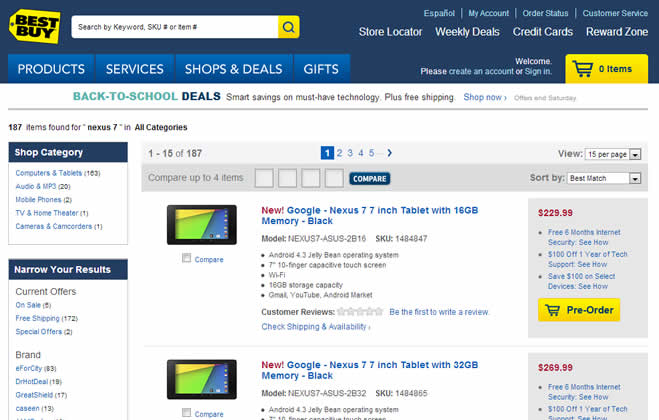This screenshot has height=420, width=659.
Task: Go to results page 5
Action: [372, 153]
